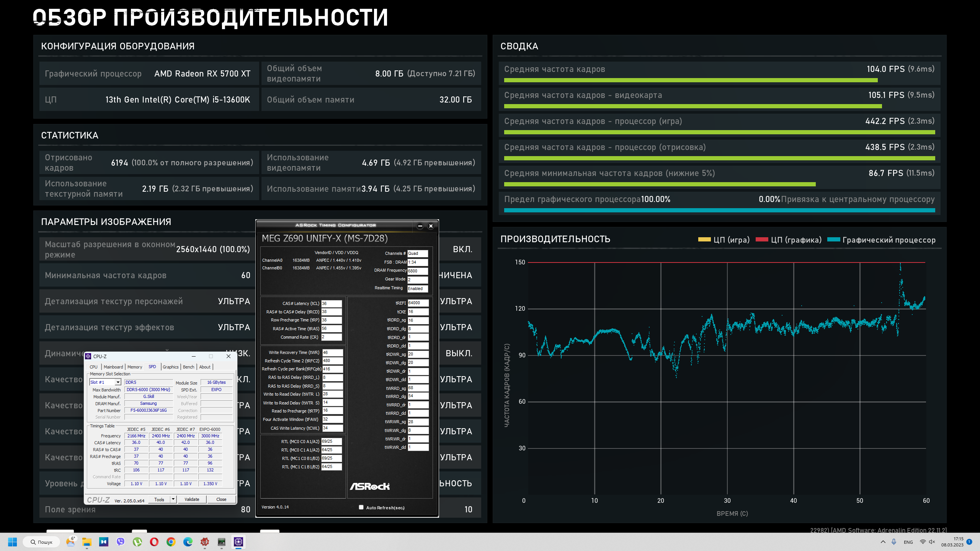
Task: Click the 86.7 FPS minimum frame rate value
Action: [885, 173]
